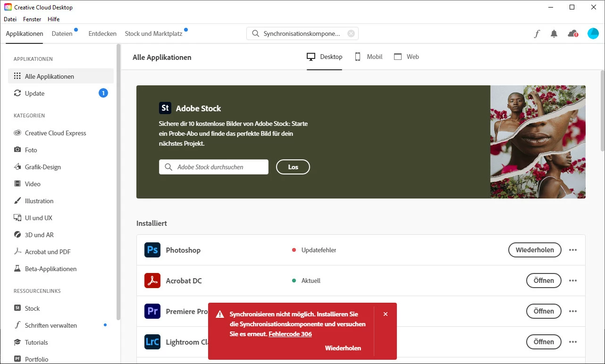605x364 pixels.
Task: Switch to the Dateien tab
Action: click(x=62, y=33)
